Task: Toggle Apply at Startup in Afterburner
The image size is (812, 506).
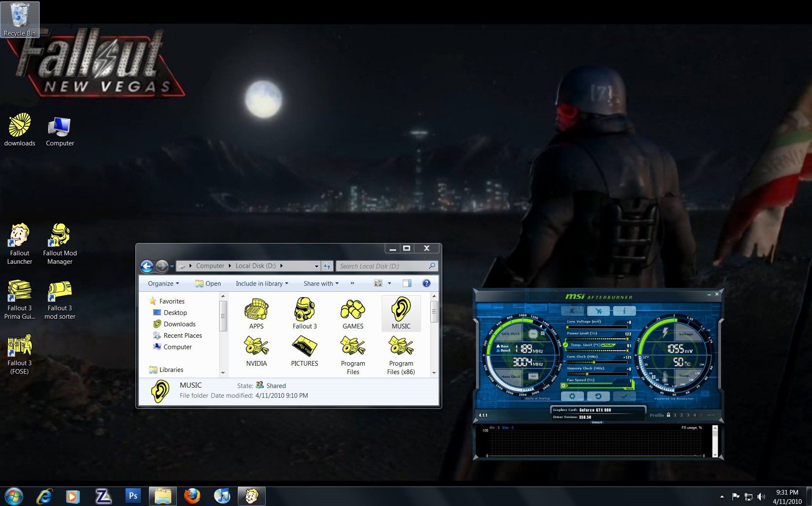Action: click(536, 398)
